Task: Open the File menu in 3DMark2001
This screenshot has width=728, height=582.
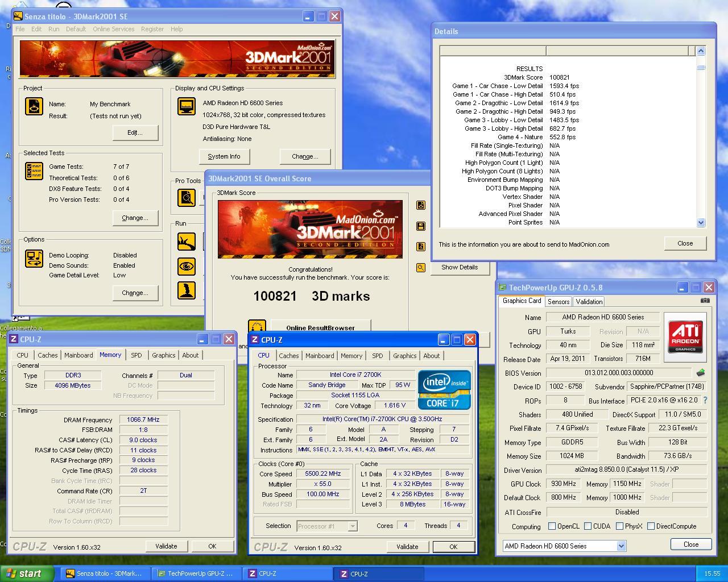Action: pos(20,29)
